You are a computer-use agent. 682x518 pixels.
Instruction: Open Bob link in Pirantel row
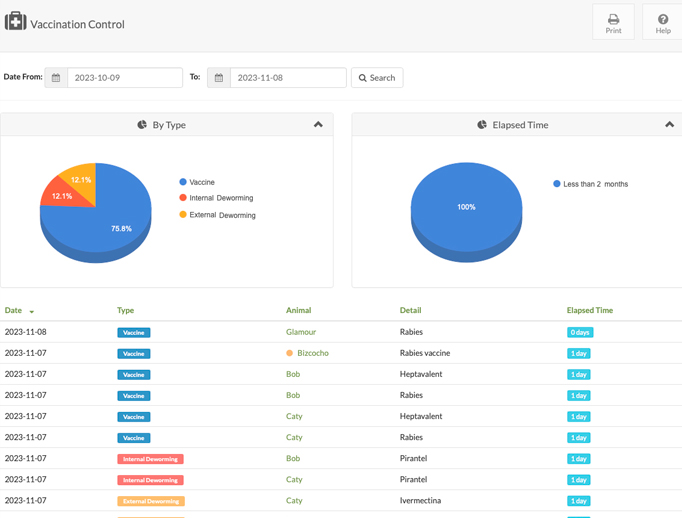pyautogui.click(x=293, y=458)
